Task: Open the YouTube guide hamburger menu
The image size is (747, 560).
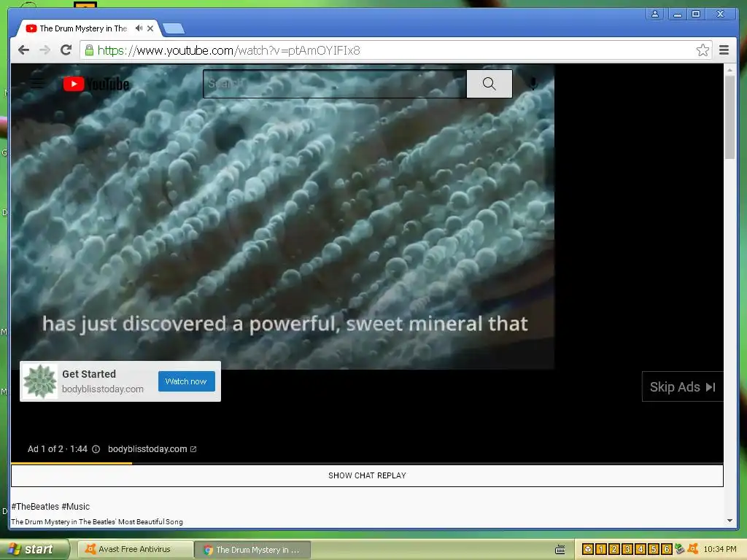Action: (38, 84)
